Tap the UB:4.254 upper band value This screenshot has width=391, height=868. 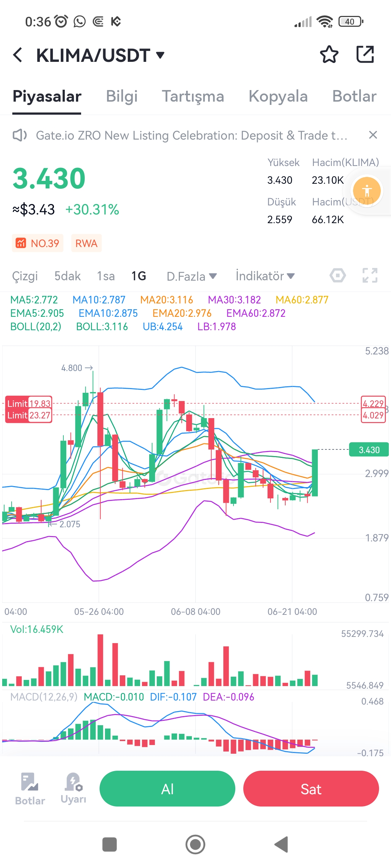[x=163, y=327]
